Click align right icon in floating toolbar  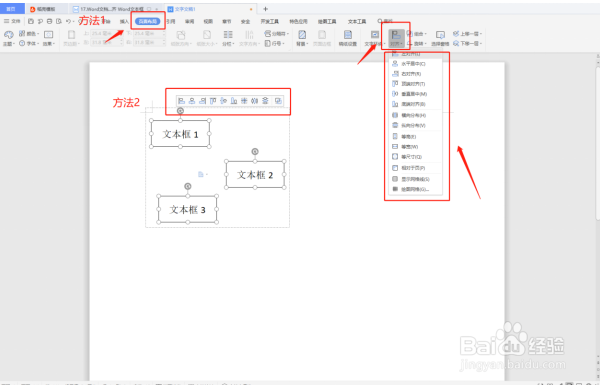click(202, 101)
